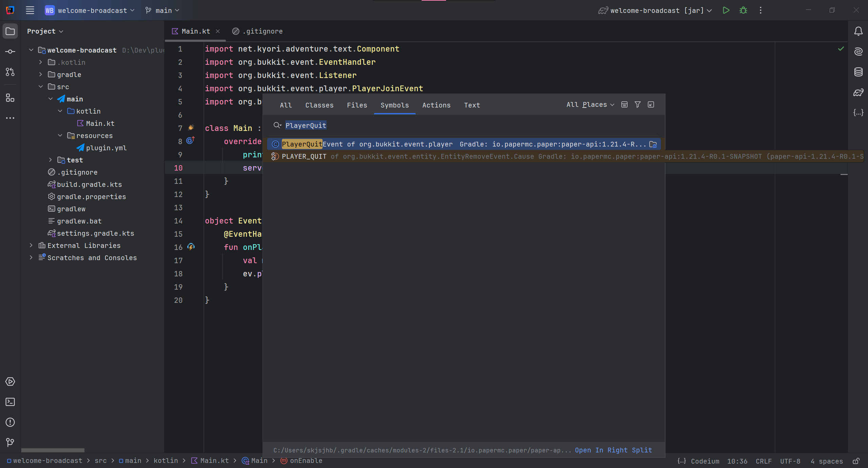
Task: Click the project tree horizontal scrollbar
Action: pos(53,450)
